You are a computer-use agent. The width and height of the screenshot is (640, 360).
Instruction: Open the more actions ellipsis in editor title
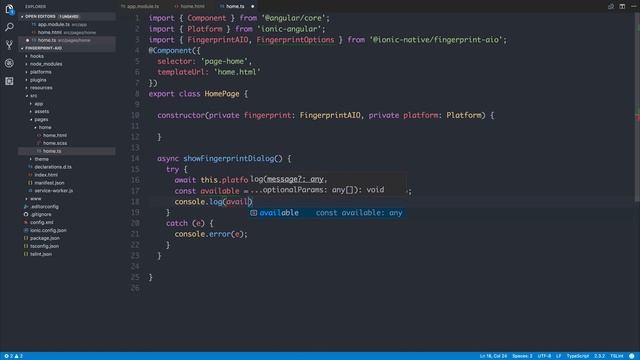tap(633, 6)
